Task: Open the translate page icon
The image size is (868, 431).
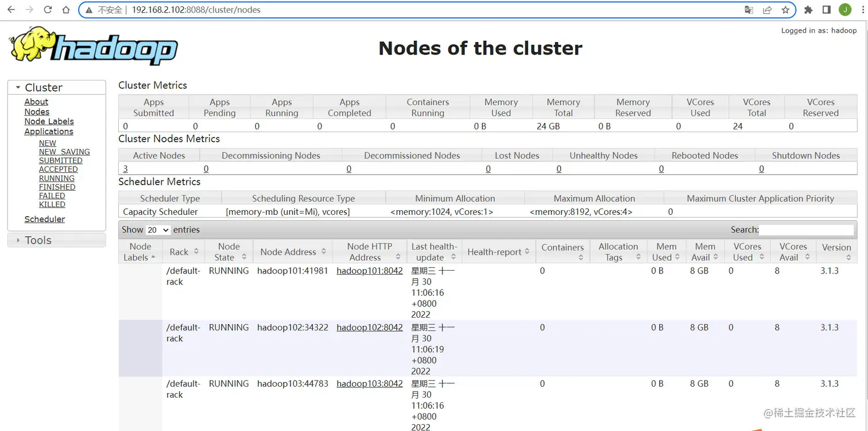Action: click(x=749, y=10)
